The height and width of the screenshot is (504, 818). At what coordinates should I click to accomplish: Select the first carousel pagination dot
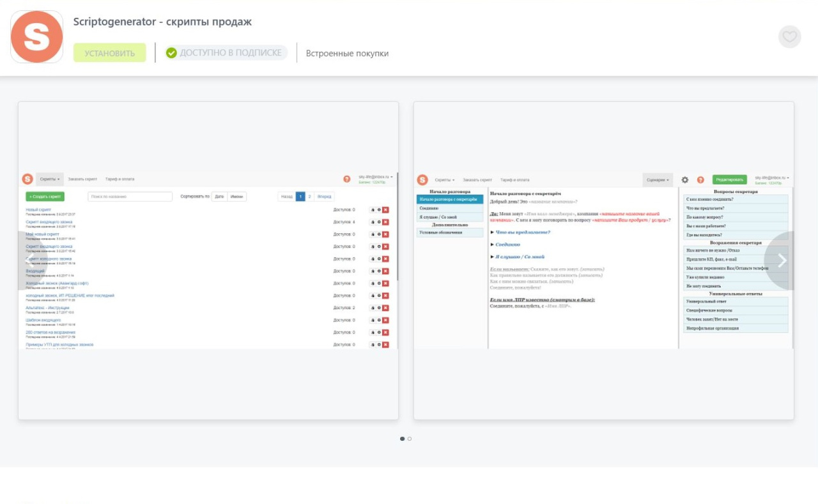(402, 439)
